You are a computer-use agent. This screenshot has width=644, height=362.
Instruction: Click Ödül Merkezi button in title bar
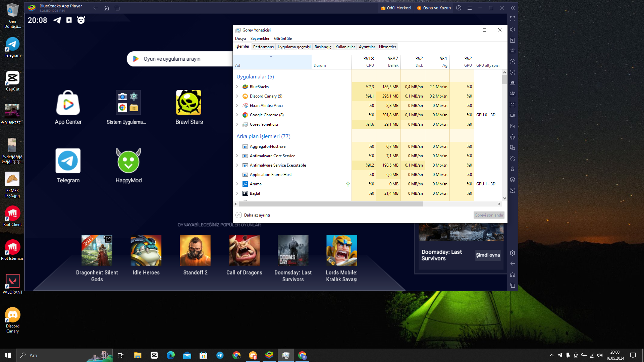coord(396,8)
